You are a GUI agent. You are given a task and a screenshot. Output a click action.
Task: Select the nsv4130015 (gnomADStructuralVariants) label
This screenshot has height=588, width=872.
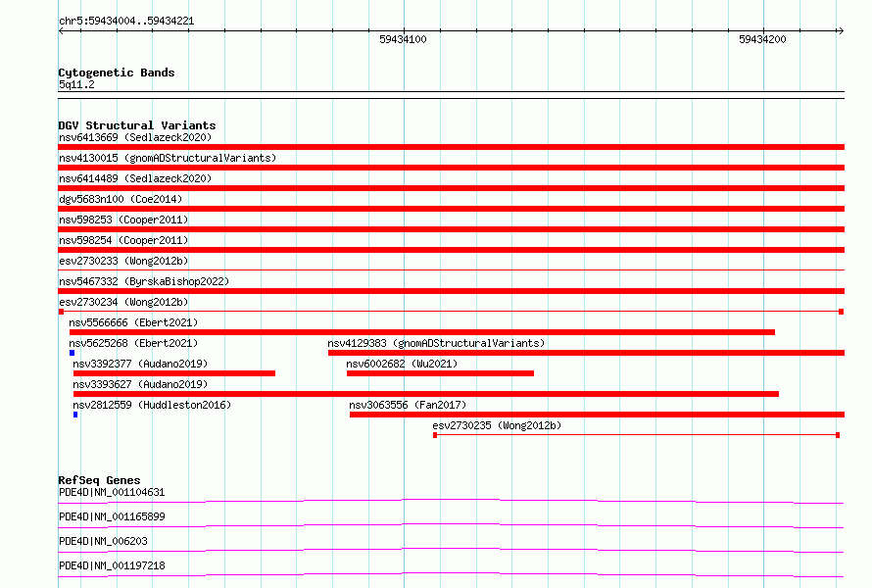pyautogui.click(x=168, y=158)
